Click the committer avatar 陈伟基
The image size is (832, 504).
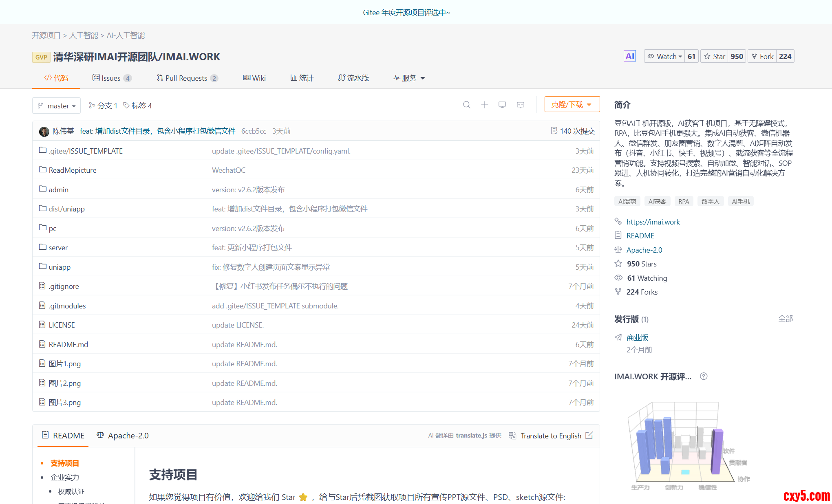[x=44, y=131]
